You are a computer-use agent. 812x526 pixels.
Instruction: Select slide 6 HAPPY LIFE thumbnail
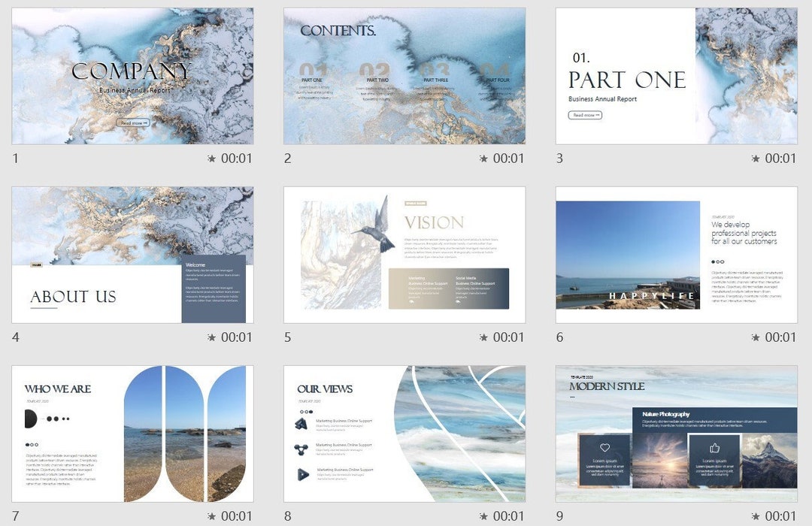tap(677, 255)
